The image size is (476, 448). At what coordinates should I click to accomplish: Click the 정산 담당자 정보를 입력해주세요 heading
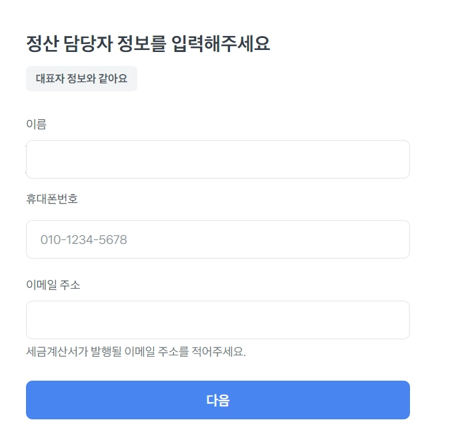tap(148, 43)
